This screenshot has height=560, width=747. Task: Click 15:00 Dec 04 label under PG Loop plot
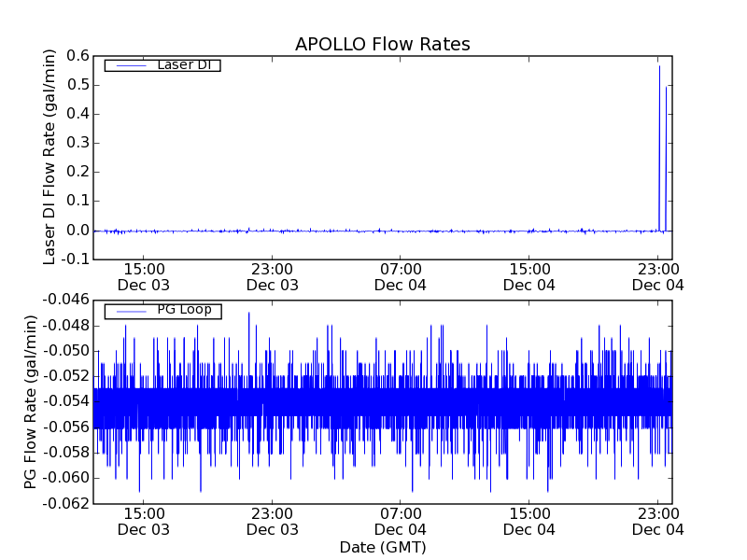529,521
